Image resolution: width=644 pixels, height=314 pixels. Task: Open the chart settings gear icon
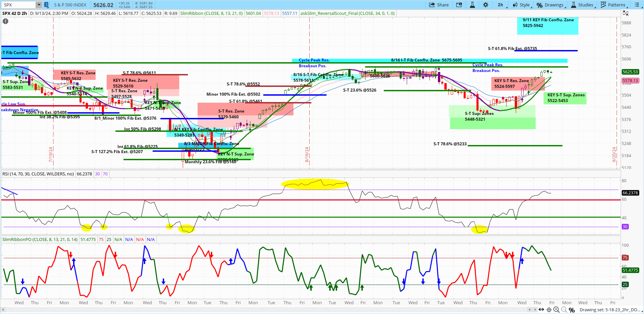point(486,5)
